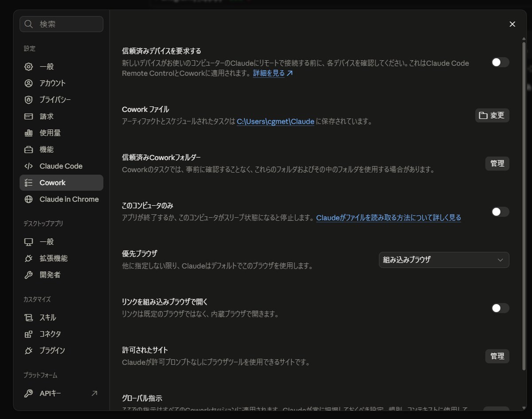
Task: Click the globe icon for Claude in Chrome
Action: coord(29,199)
